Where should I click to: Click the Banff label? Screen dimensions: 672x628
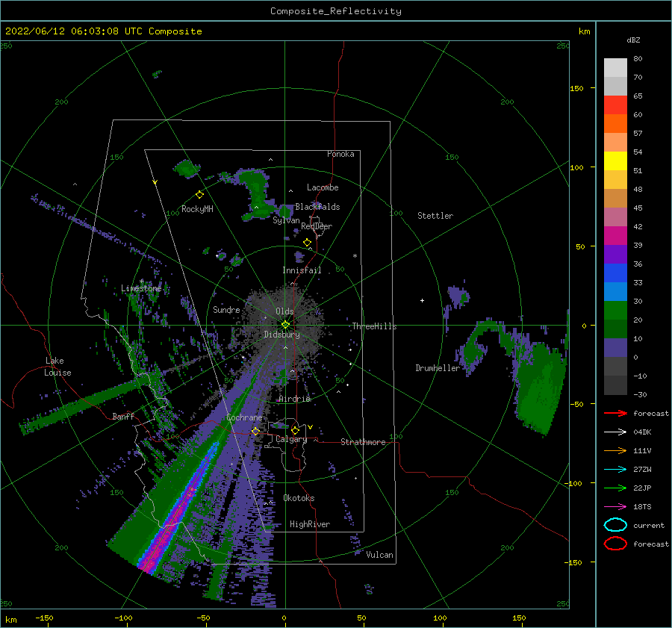[x=123, y=416]
